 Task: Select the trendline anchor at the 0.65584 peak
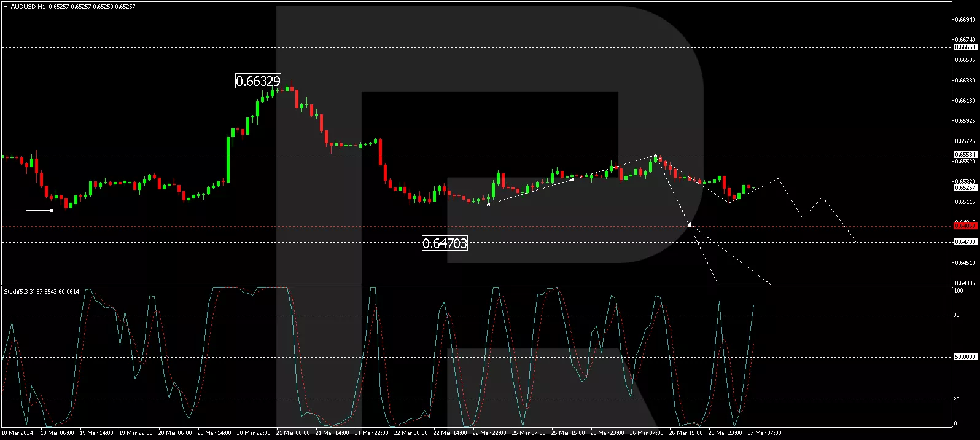[x=656, y=155]
